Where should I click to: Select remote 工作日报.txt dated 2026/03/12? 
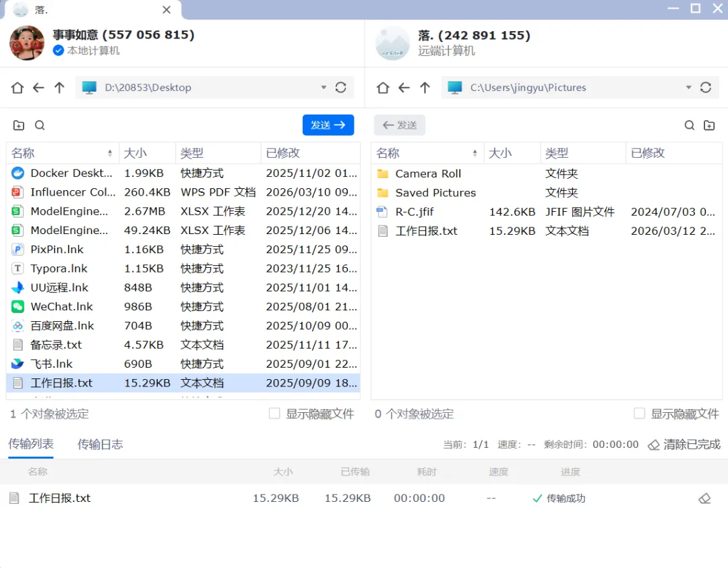tap(547, 231)
